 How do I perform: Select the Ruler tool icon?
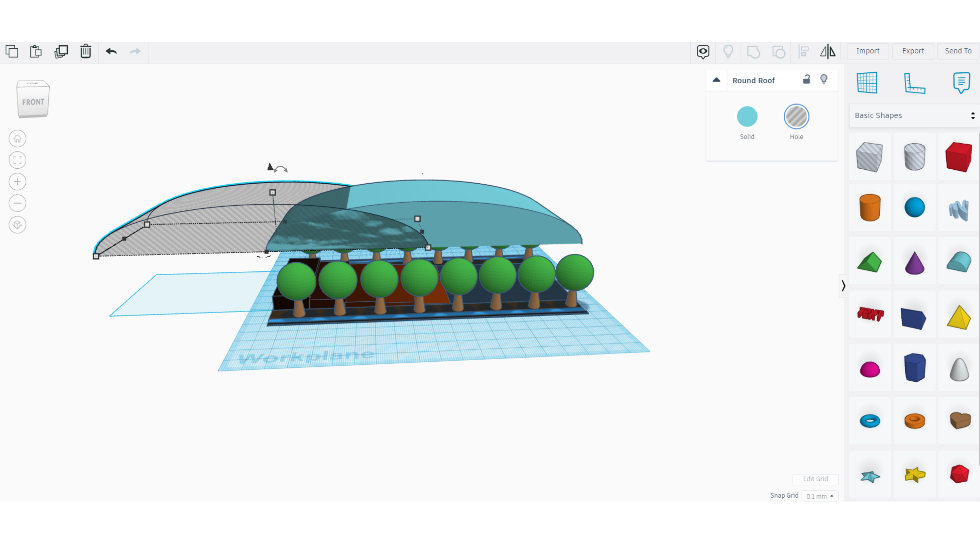[x=914, y=83]
